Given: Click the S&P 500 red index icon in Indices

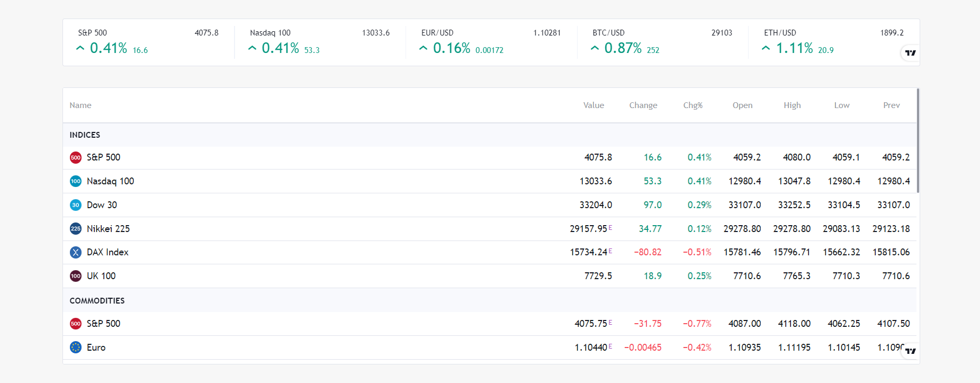Looking at the screenshot, I should pyautogui.click(x=76, y=157).
